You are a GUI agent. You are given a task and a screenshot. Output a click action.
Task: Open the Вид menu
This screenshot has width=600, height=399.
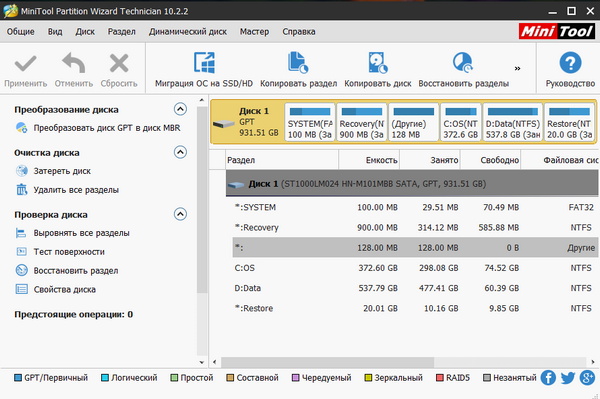55,32
